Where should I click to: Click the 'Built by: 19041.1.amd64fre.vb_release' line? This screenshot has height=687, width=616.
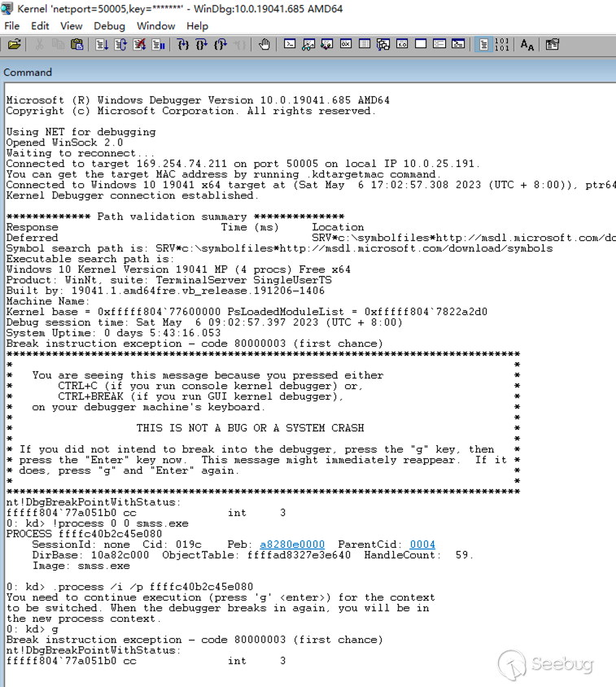tap(165, 291)
